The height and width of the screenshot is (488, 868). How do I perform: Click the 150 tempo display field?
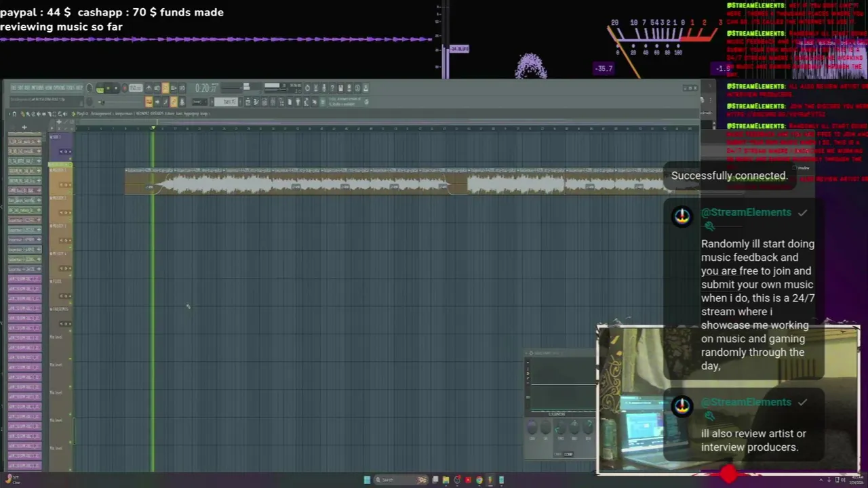(136, 87)
